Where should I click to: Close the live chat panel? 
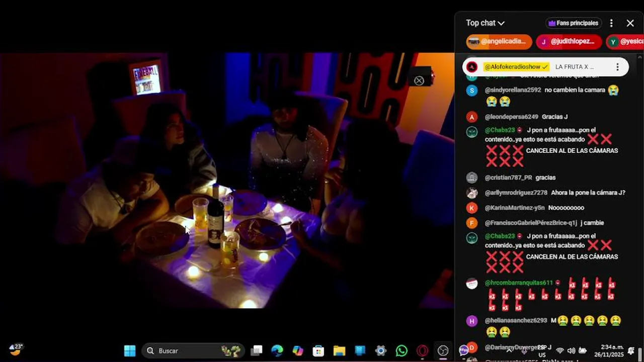(630, 23)
